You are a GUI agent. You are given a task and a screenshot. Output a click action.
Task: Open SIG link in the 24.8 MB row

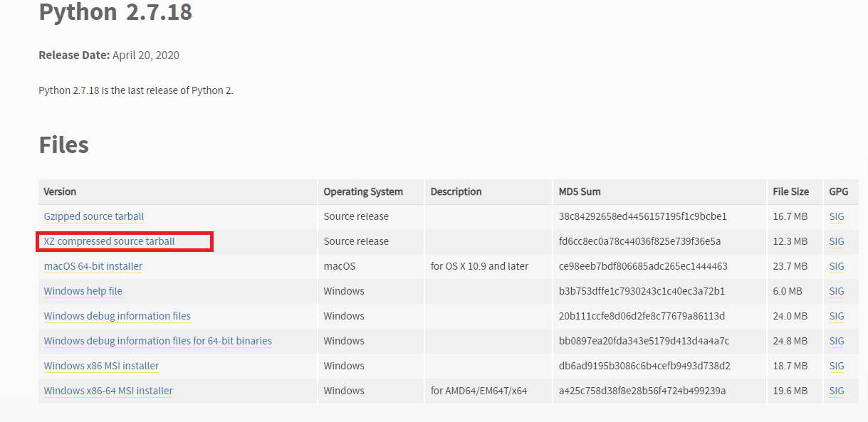(837, 341)
